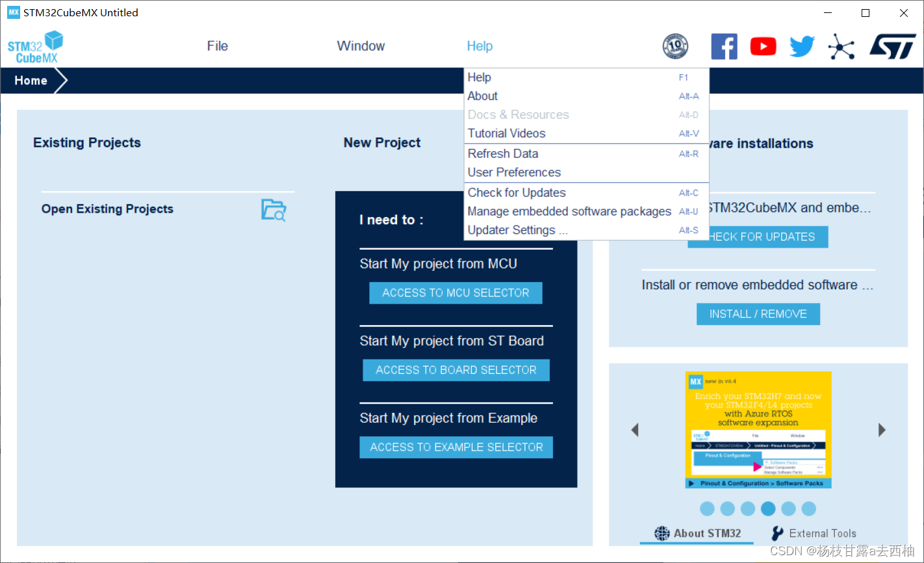Screen dimensions: 924x563
Task: Open the File menu
Action: point(217,46)
